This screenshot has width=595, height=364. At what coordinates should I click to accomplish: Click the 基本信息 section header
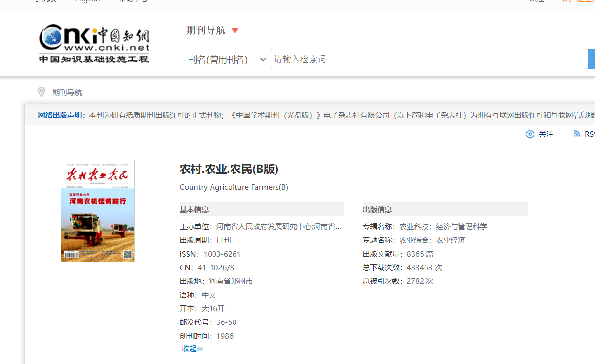[194, 209]
